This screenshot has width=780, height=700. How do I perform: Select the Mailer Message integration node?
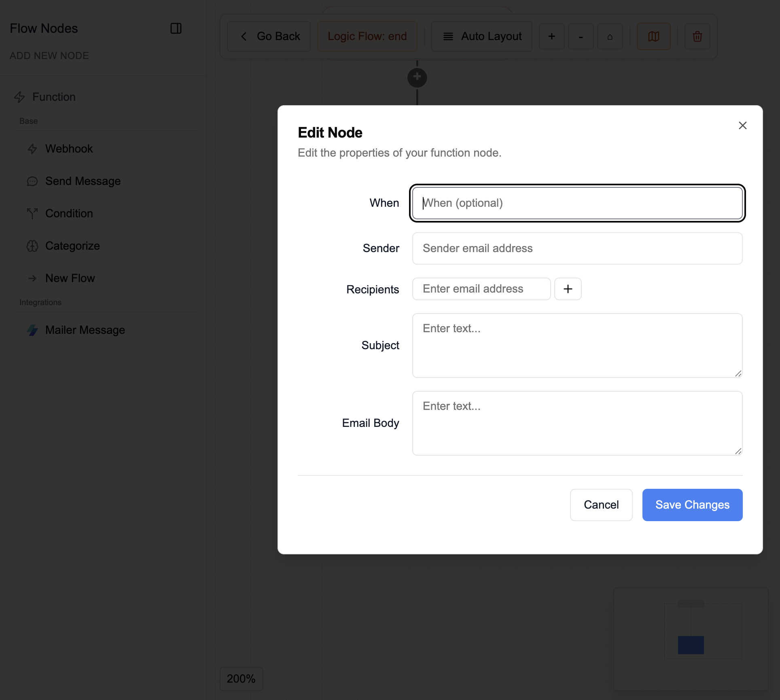coord(85,330)
